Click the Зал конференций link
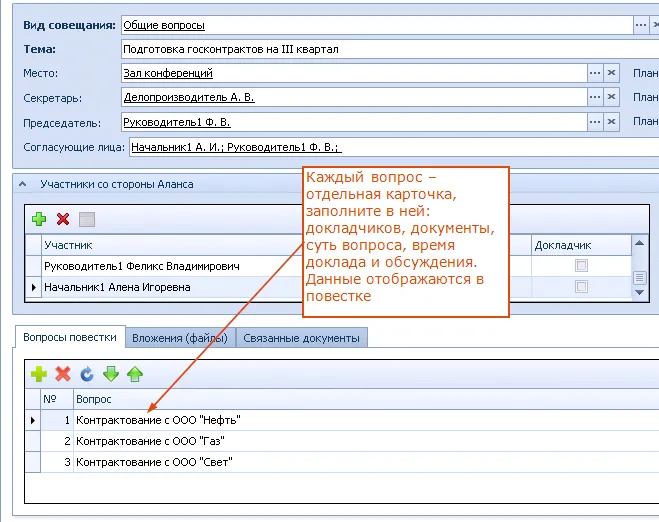Viewport: 659px width, 522px height. pyautogui.click(x=167, y=73)
